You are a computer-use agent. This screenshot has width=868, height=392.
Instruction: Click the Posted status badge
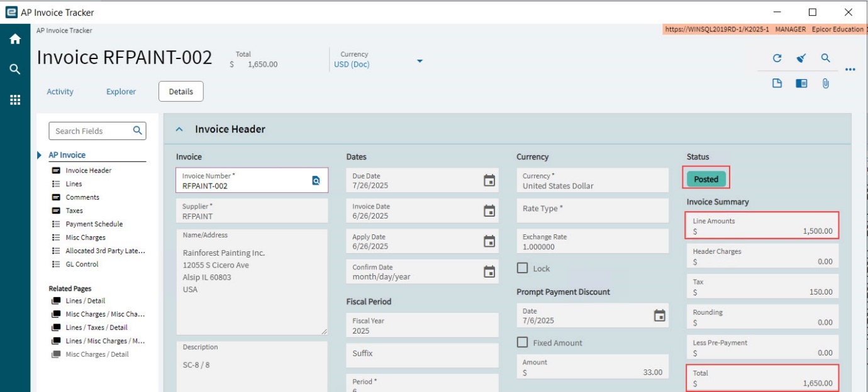(x=706, y=179)
